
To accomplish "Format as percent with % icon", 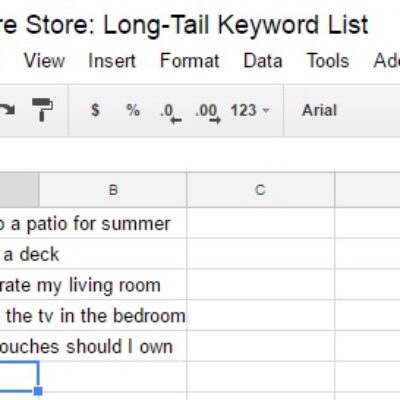I will (133, 110).
